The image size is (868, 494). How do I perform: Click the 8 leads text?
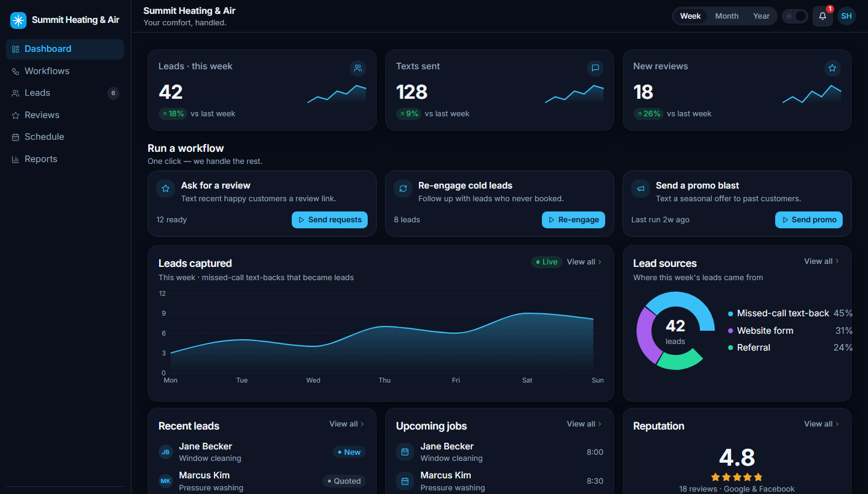407,220
